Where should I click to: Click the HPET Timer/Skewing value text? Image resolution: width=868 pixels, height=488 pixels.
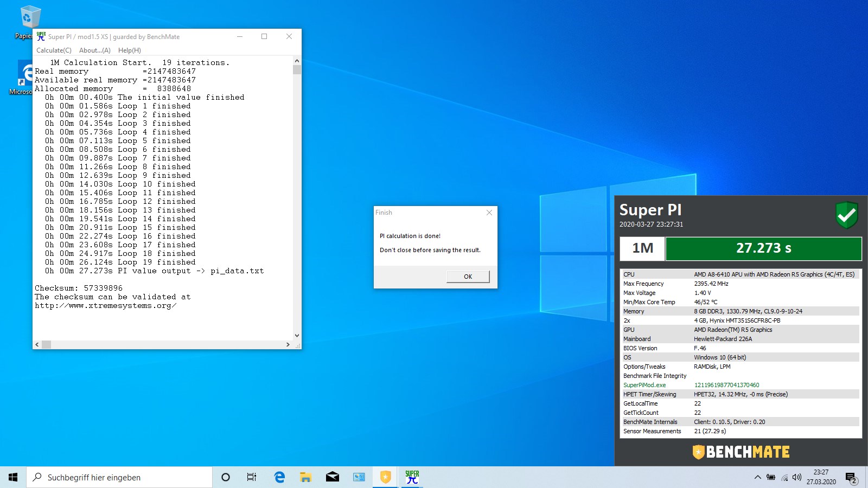click(741, 394)
